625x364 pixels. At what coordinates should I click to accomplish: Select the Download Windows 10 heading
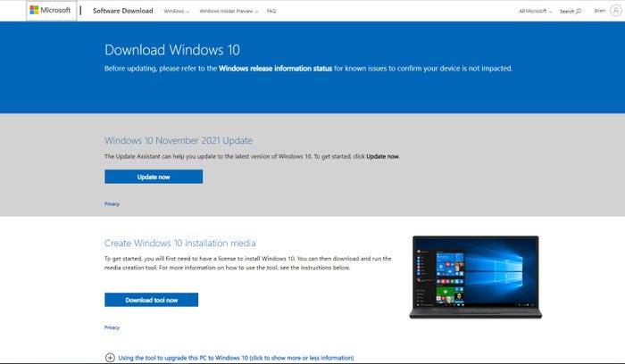tap(172, 50)
